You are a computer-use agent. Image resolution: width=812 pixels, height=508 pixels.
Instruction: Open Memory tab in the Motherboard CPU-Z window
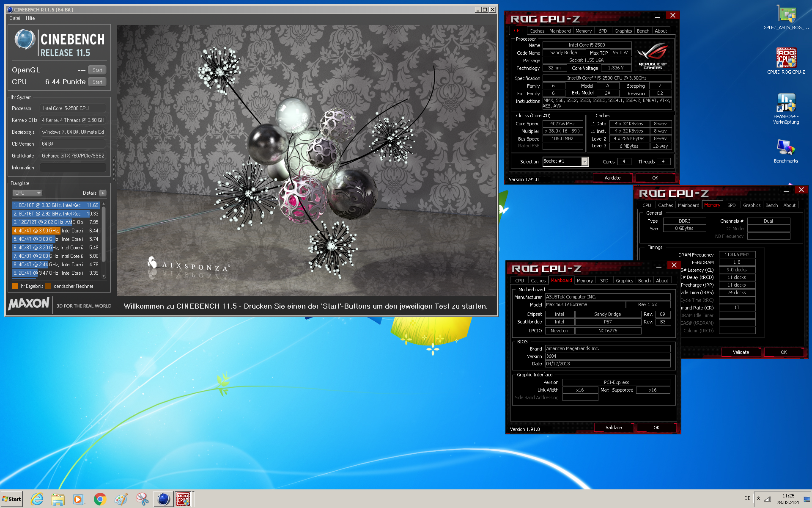(584, 281)
